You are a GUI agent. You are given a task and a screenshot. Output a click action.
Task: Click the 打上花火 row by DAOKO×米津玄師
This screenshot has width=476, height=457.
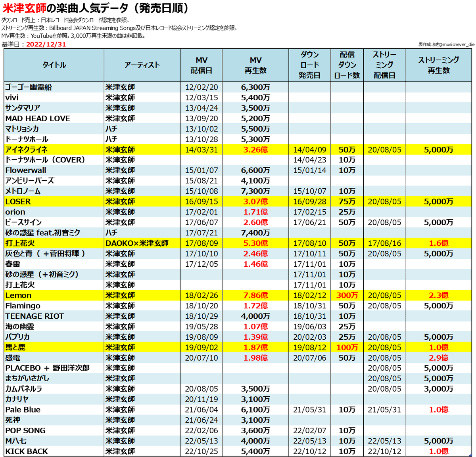tap(19, 243)
